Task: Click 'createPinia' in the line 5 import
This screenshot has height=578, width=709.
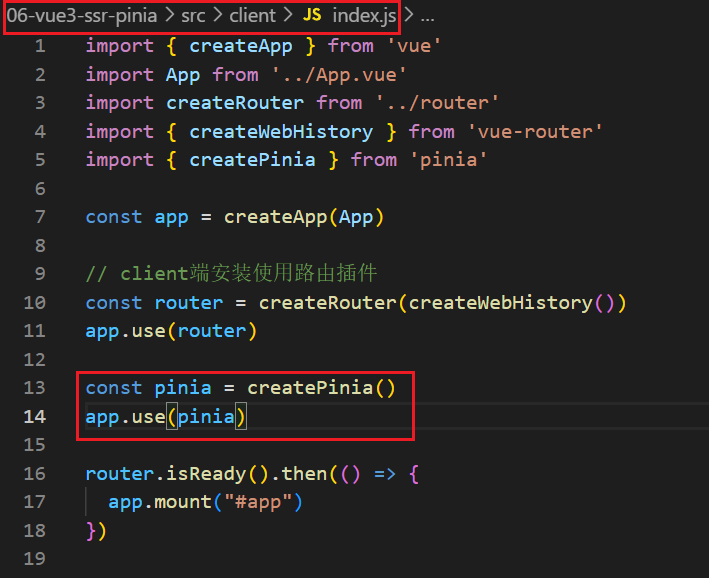Action: pos(252,160)
